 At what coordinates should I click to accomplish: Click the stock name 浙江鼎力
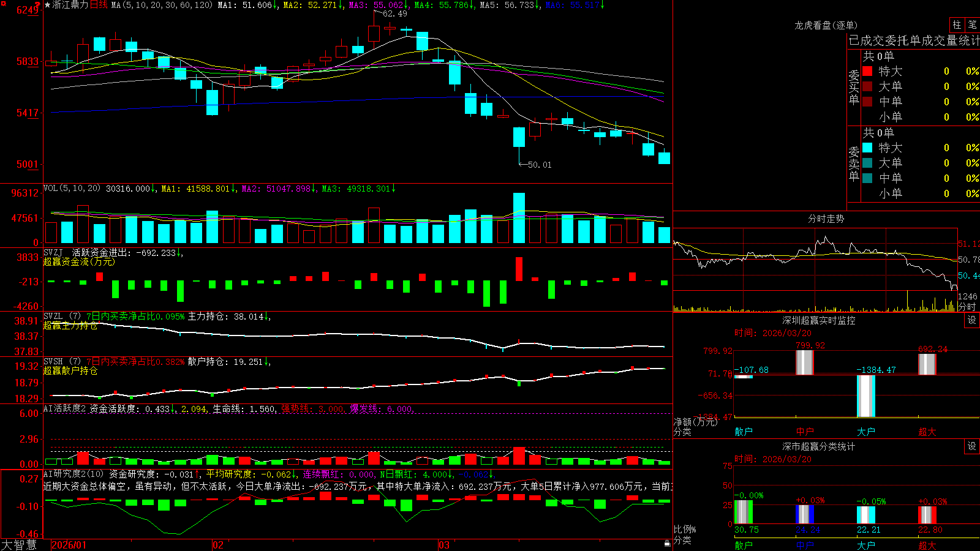tap(70, 5)
